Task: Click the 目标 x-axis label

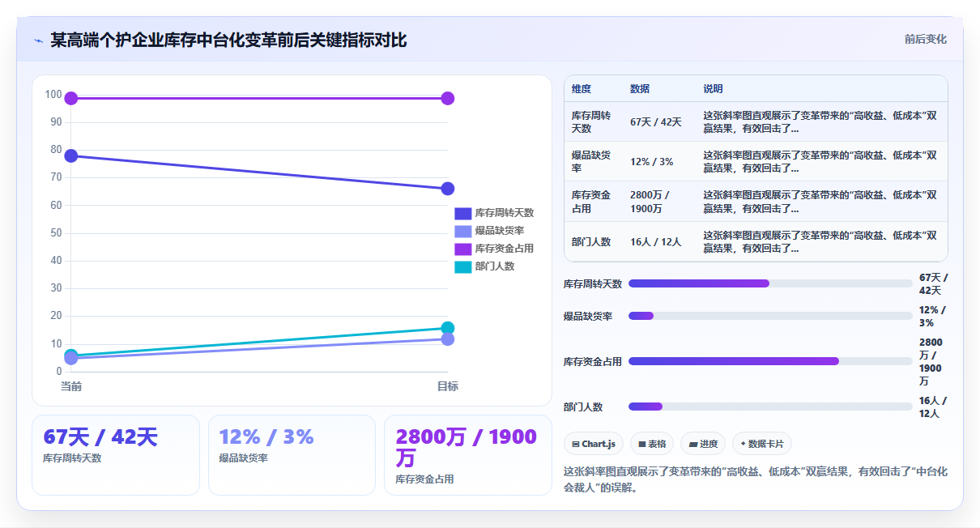Action: (448, 386)
